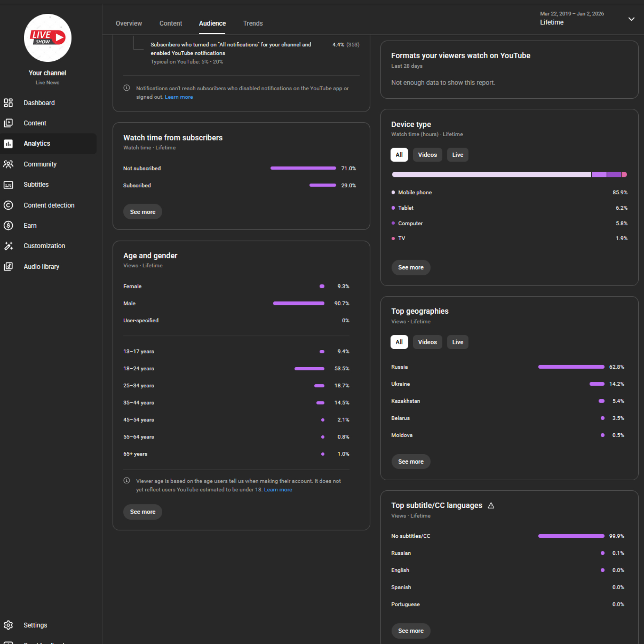Select Live filter in Device type
The image size is (644, 644).
458,155
